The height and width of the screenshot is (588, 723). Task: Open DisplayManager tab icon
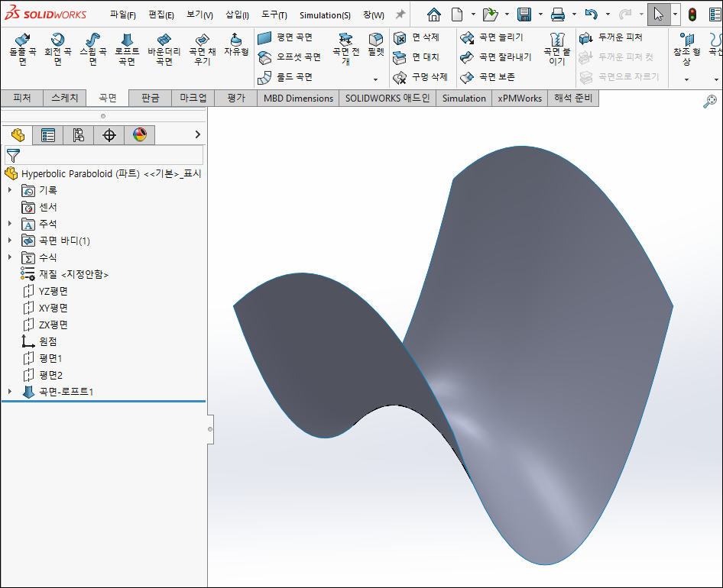click(x=140, y=135)
